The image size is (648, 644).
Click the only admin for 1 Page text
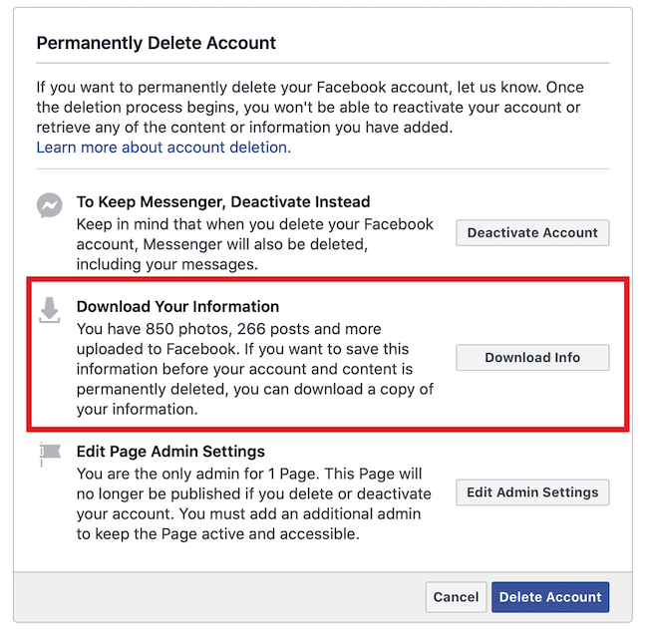point(254,503)
